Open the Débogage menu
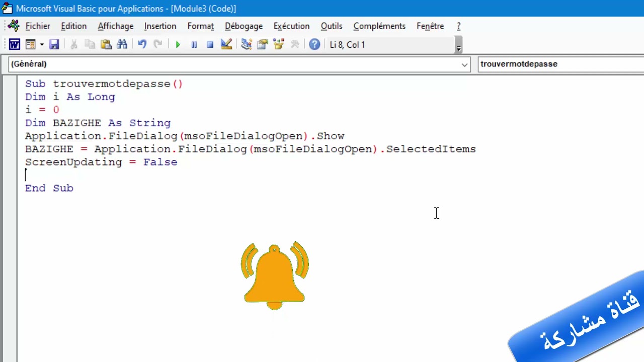 tap(244, 26)
